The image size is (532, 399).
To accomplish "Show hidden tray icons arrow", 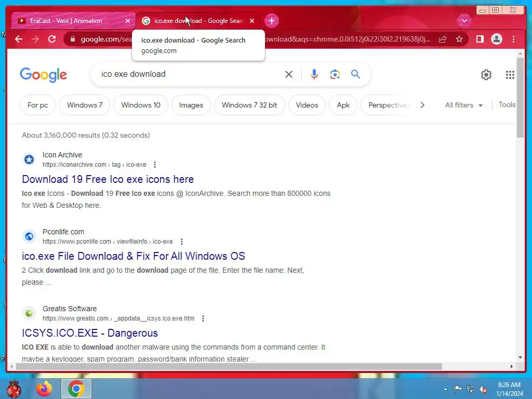I will point(445,389).
